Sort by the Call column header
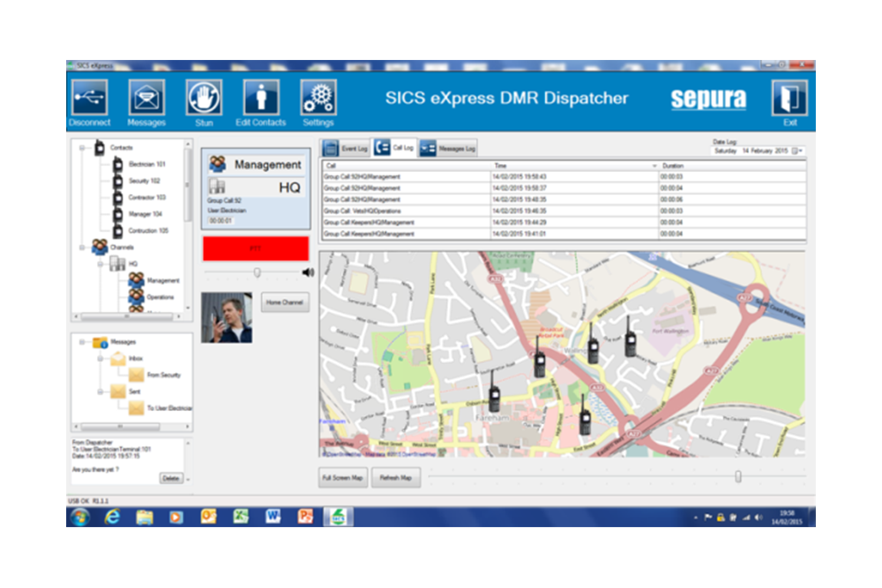882x588 pixels. (407, 166)
